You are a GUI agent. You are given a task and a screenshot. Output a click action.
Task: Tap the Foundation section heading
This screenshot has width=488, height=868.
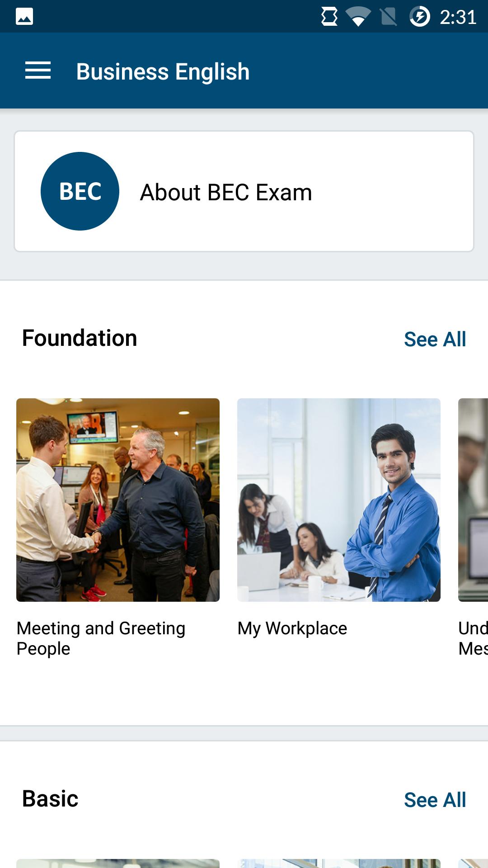click(x=80, y=338)
